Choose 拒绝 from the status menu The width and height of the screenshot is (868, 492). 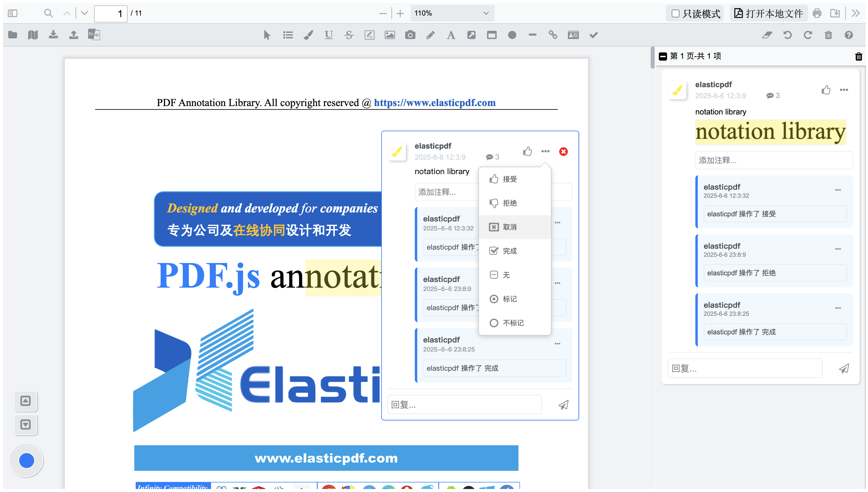click(x=509, y=203)
